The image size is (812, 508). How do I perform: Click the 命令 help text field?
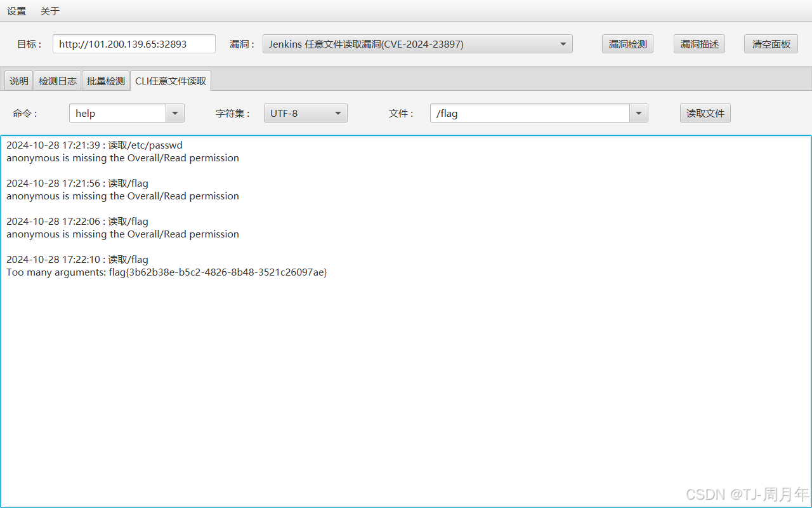pos(117,113)
